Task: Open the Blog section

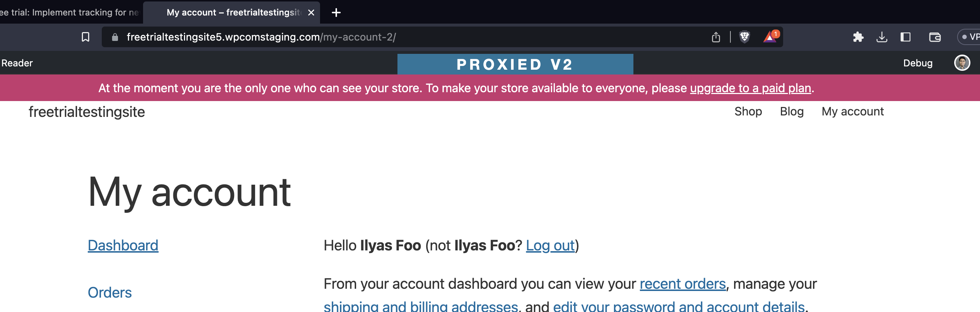Action: pos(791,111)
